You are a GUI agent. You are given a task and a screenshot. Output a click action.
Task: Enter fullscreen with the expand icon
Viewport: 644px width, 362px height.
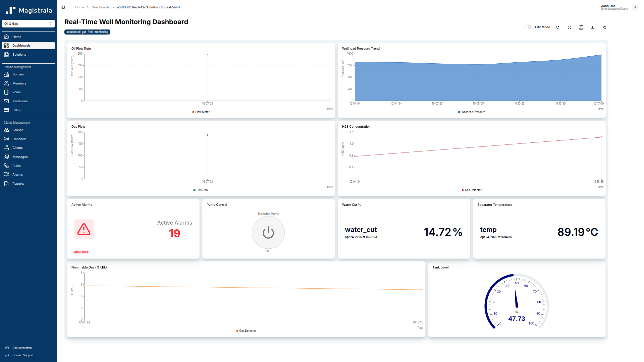(569, 27)
